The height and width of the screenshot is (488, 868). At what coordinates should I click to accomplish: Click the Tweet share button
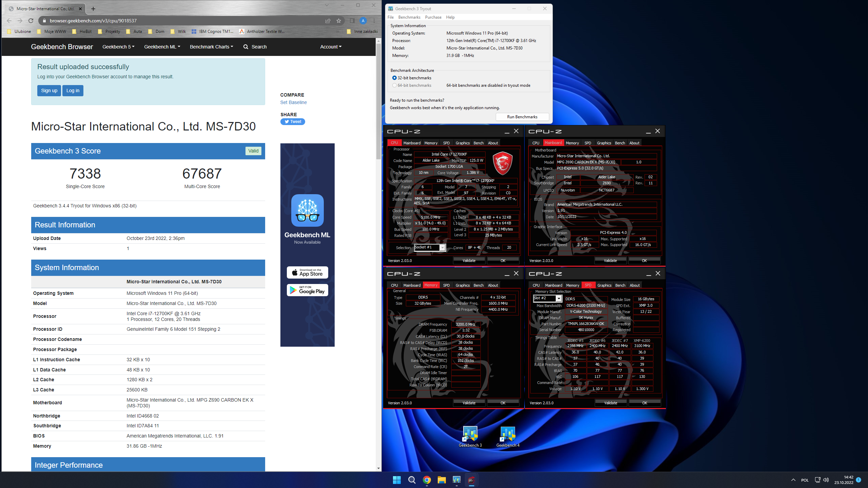coord(293,122)
